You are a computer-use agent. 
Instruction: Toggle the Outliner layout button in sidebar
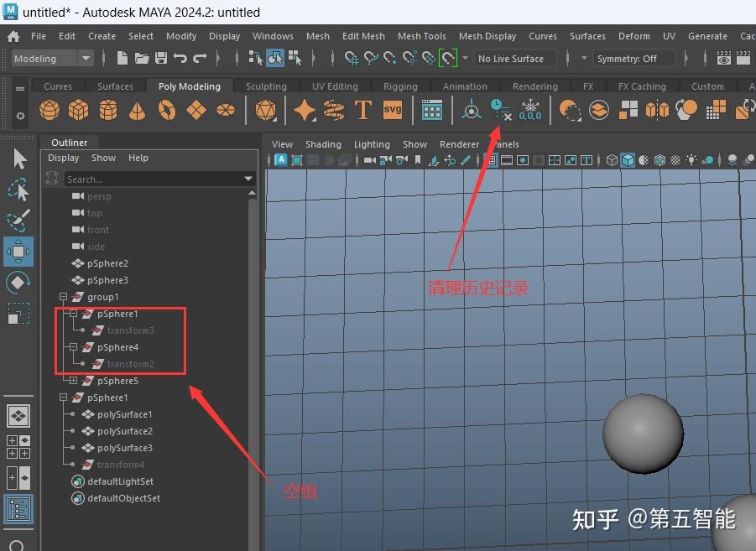pos(18,509)
